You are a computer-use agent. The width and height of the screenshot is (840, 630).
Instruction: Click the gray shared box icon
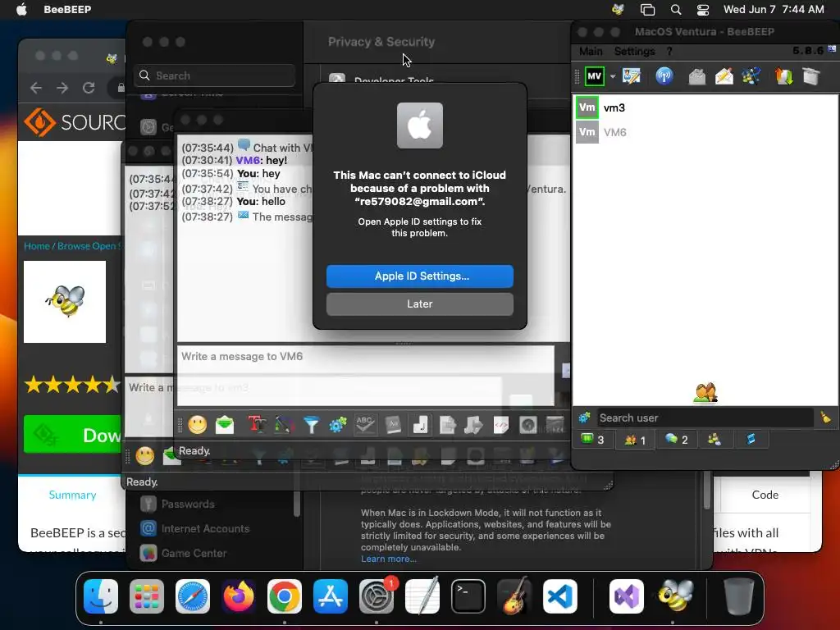(811, 76)
